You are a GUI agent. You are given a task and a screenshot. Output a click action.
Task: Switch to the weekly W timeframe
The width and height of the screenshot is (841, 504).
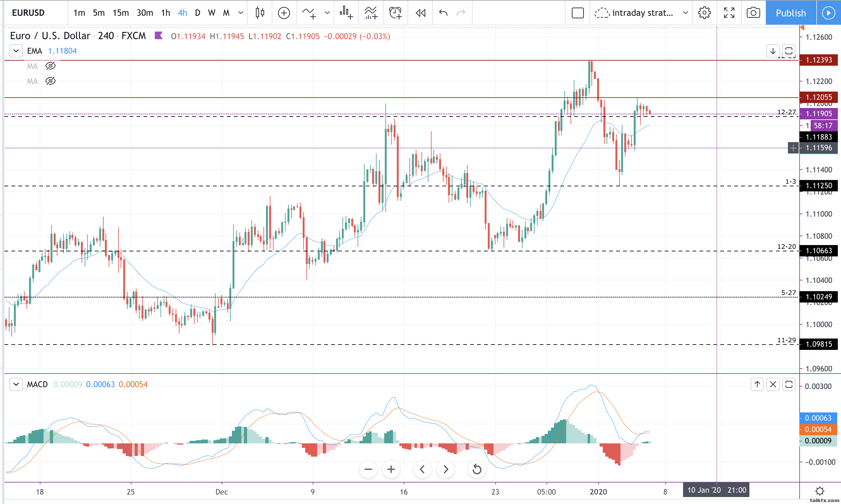[x=212, y=13]
